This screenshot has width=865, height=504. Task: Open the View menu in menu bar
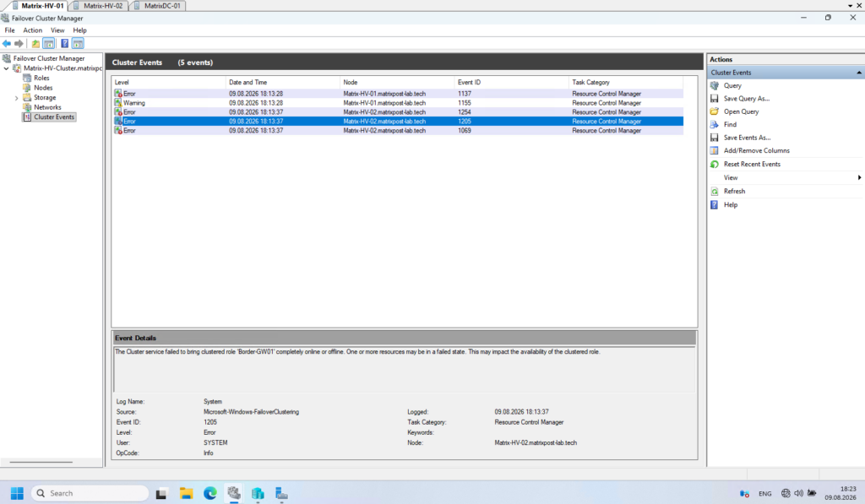coord(57,30)
